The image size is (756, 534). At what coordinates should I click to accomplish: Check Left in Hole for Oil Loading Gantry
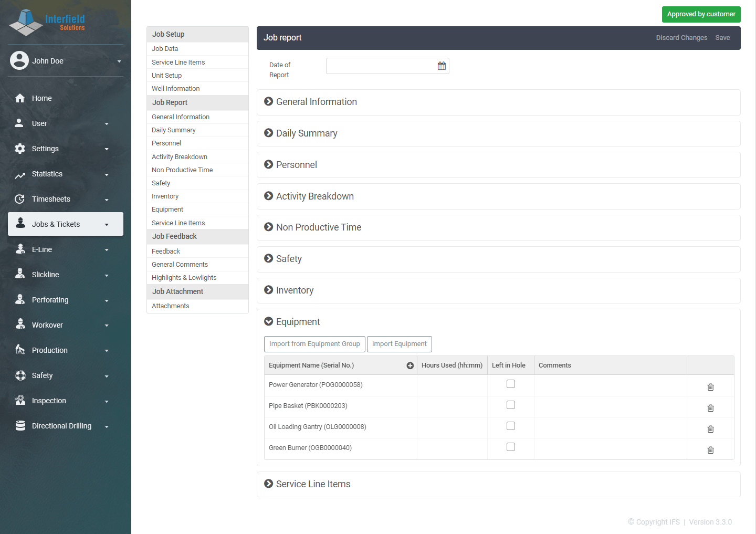point(511,426)
